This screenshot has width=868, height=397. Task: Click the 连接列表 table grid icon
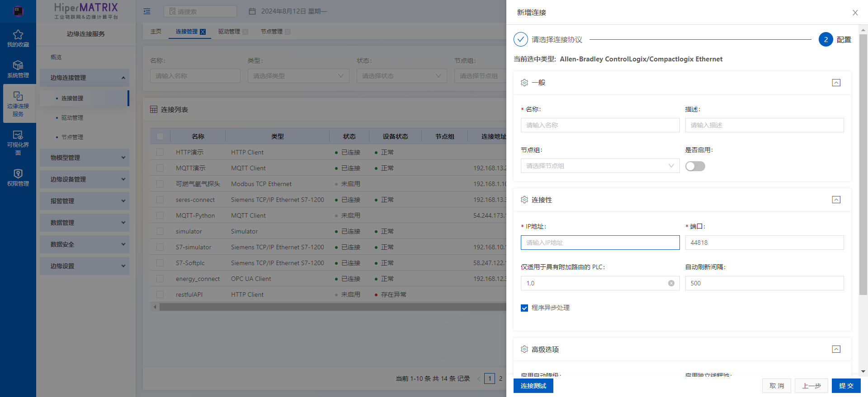(154, 110)
